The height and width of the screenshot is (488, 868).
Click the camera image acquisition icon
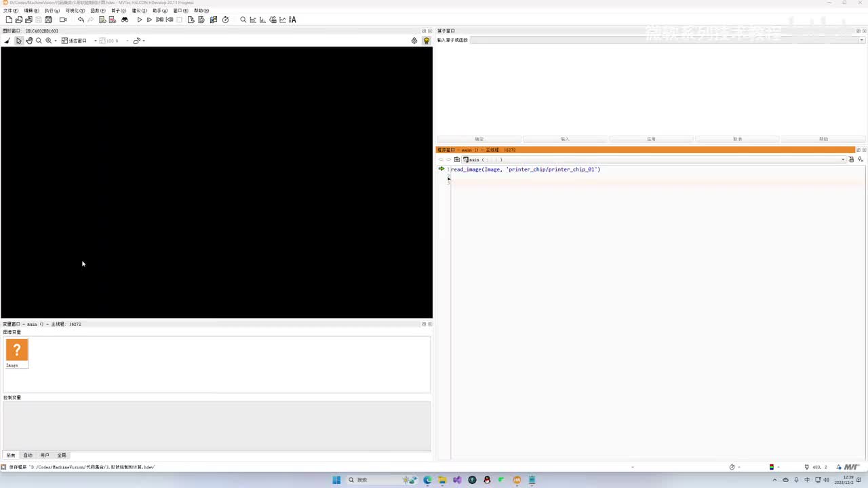pyautogui.click(x=63, y=20)
